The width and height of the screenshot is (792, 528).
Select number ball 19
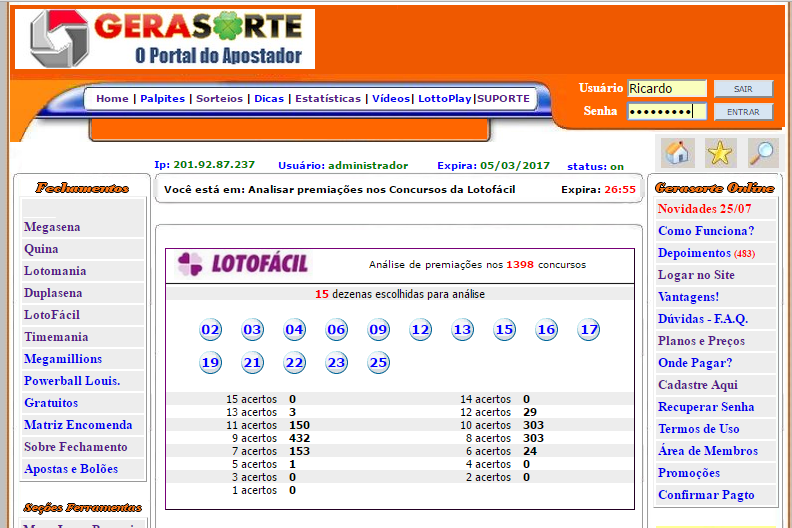pyautogui.click(x=210, y=363)
